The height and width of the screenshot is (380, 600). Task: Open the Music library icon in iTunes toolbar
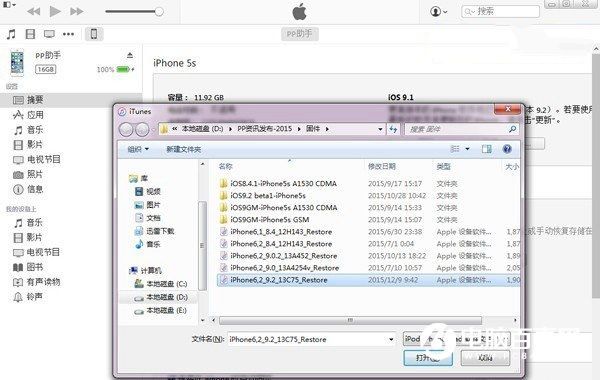click(11, 34)
